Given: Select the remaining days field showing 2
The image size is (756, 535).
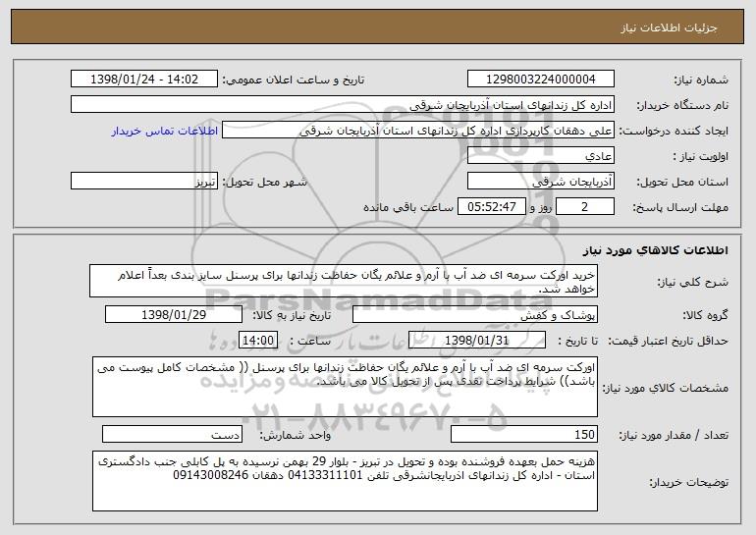Looking at the screenshot, I should 585,206.
